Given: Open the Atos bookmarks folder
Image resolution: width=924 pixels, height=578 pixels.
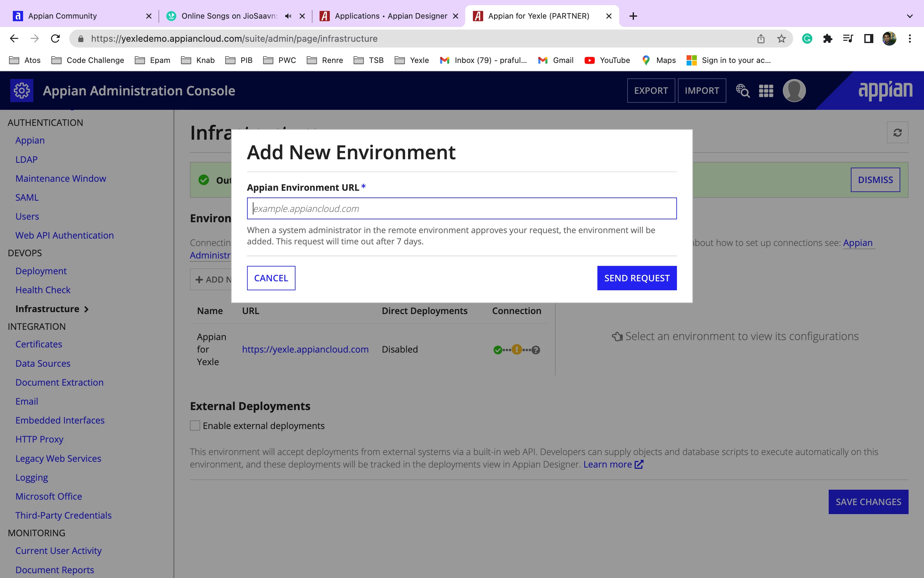Looking at the screenshot, I should coord(25,60).
